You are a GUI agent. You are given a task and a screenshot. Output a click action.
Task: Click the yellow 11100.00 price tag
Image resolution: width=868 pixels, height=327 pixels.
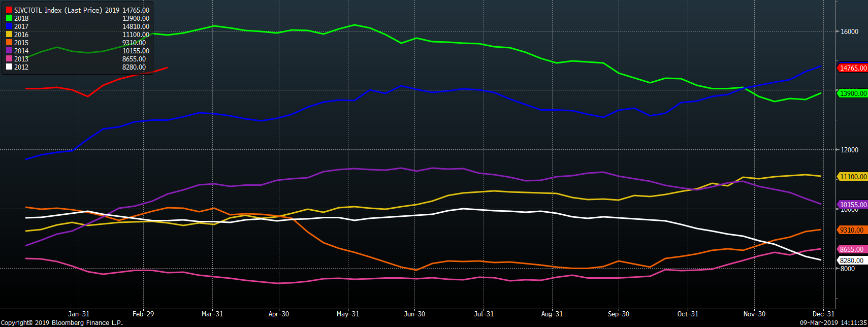tap(853, 177)
